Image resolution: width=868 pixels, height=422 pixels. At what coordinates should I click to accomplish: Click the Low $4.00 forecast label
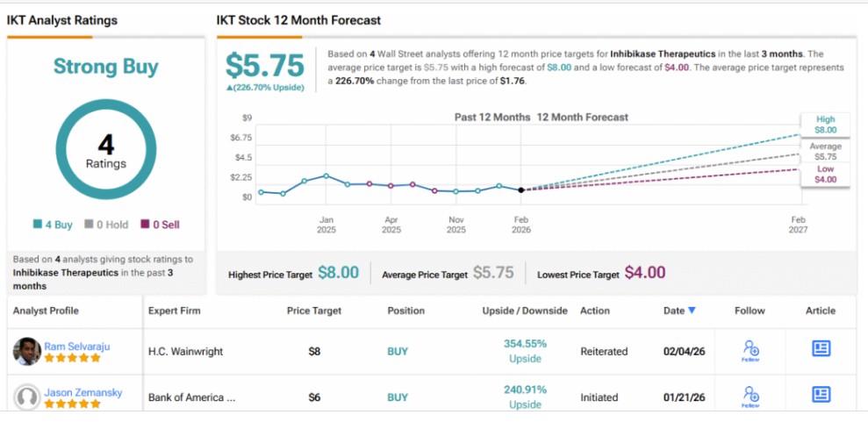point(825,174)
